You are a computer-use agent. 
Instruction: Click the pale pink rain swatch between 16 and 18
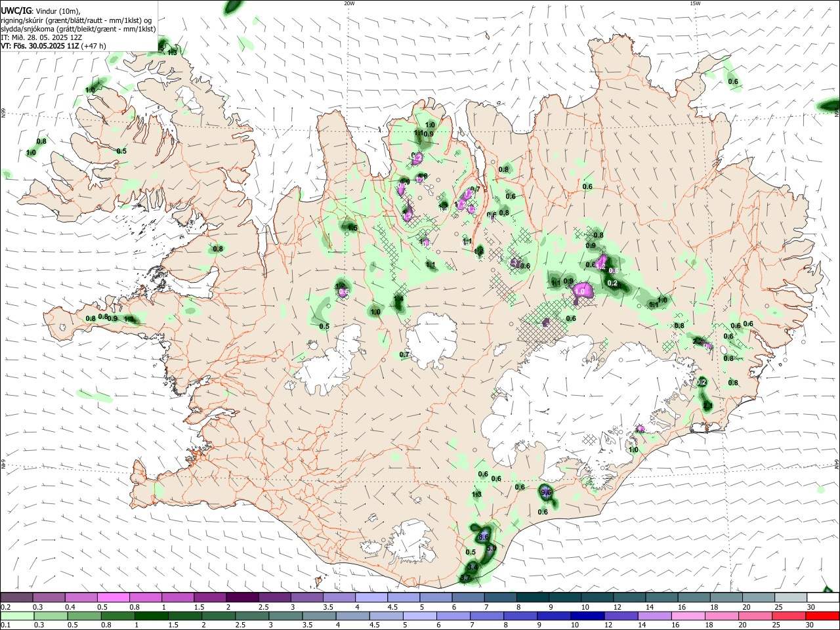tap(687, 616)
